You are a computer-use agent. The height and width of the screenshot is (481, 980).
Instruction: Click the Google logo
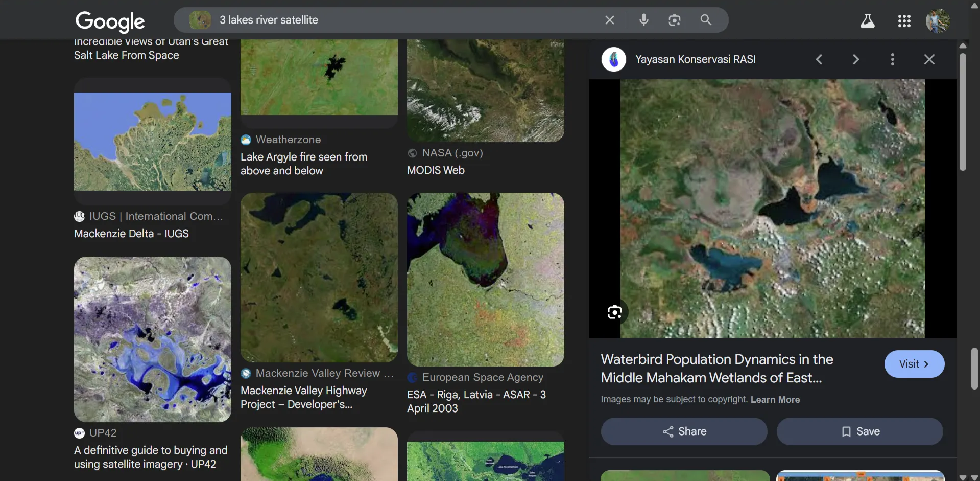tap(110, 21)
